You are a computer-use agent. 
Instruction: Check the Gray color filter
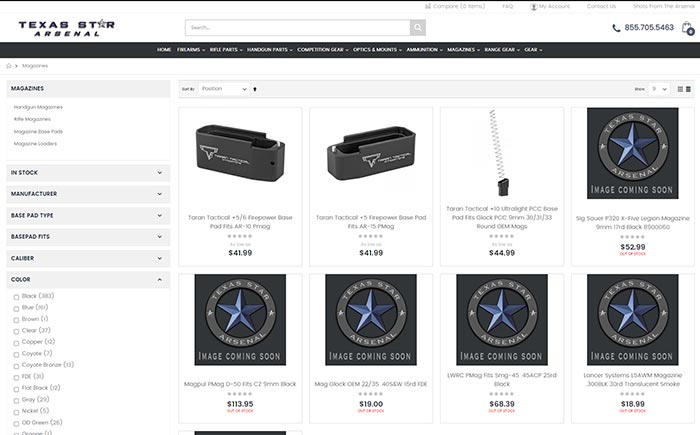17,401
